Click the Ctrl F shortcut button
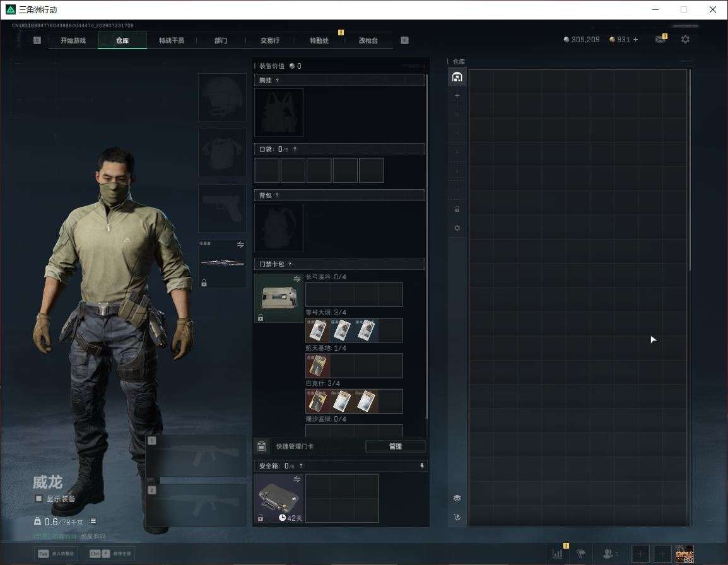 (110, 554)
